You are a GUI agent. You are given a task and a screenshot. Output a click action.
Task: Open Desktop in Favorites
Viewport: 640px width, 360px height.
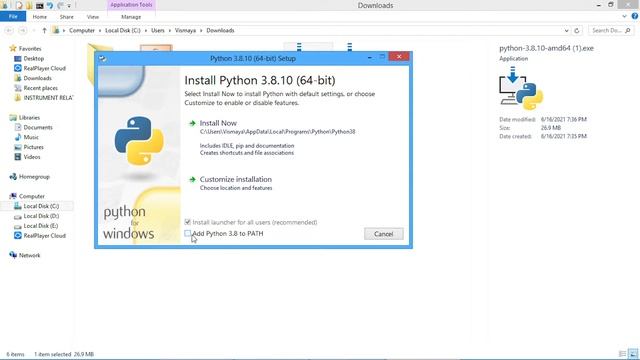coord(33,58)
